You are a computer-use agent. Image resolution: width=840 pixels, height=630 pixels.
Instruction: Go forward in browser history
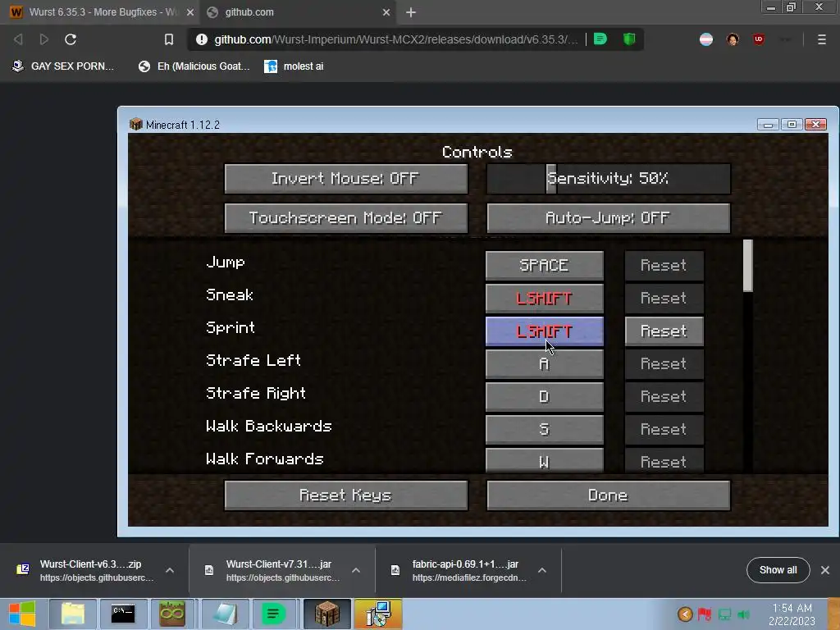coord(44,39)
